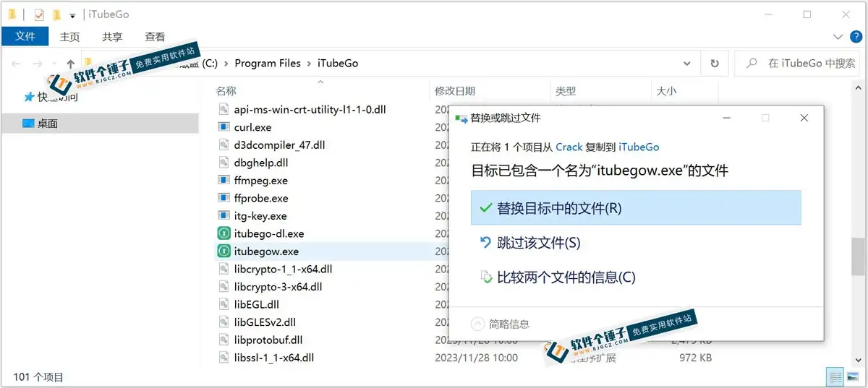Image resolution: width=868 pixels, height=388 pixels.
Task: Click the Back navigation arrow
Action: [16, 64]
